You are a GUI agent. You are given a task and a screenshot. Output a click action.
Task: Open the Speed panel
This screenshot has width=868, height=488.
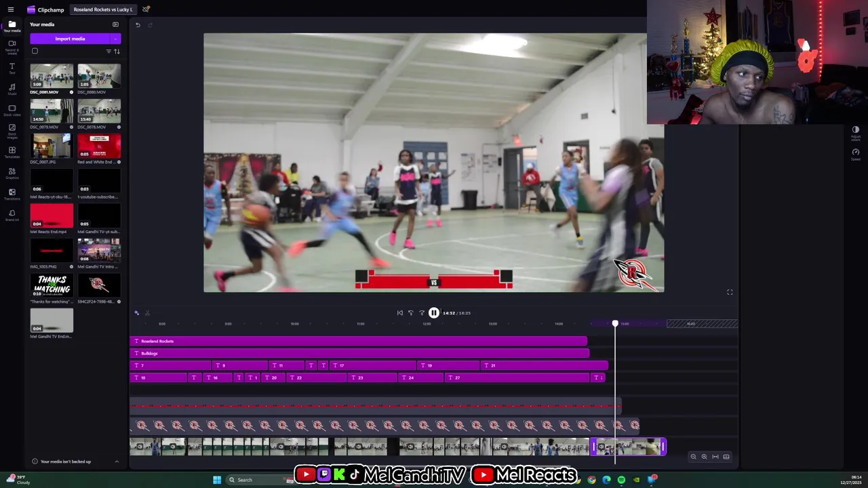pos(855,154)
